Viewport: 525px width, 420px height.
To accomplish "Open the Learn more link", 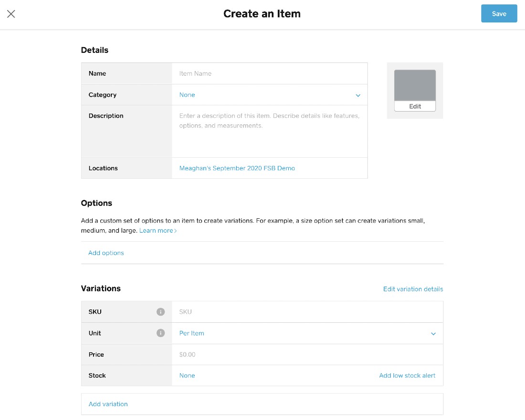I will [x=157, y=231].
